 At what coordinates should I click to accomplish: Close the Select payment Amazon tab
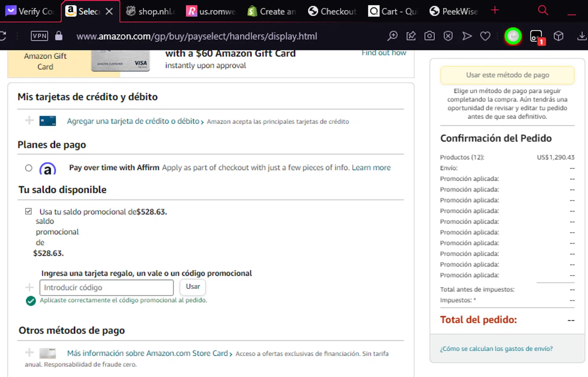(x=109, y=11)
